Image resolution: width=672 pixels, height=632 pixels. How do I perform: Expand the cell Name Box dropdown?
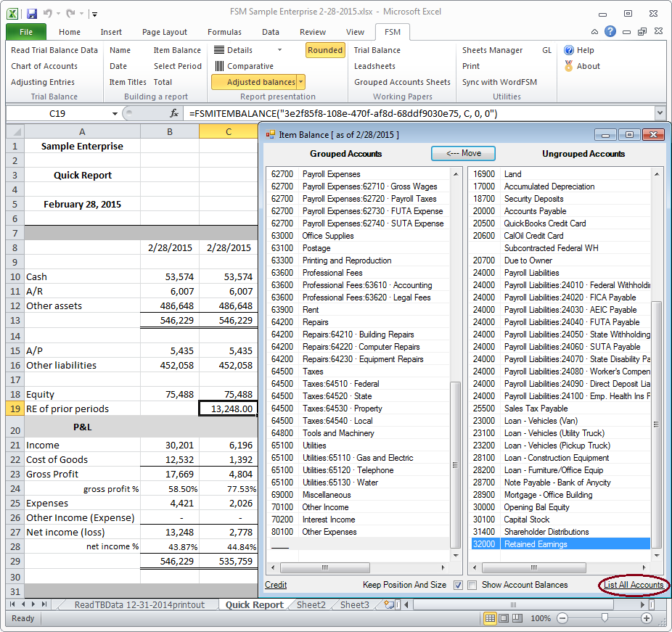tap(115, 113)
